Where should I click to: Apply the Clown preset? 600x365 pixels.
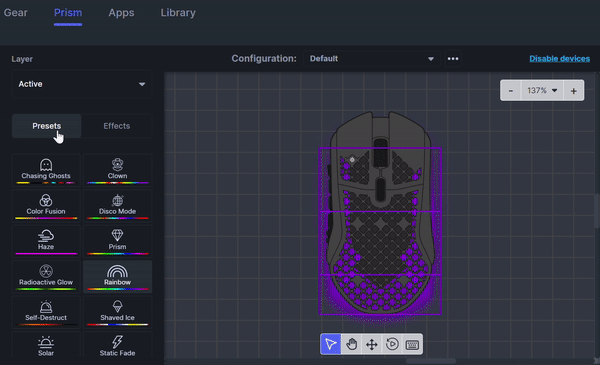[117, 170]
